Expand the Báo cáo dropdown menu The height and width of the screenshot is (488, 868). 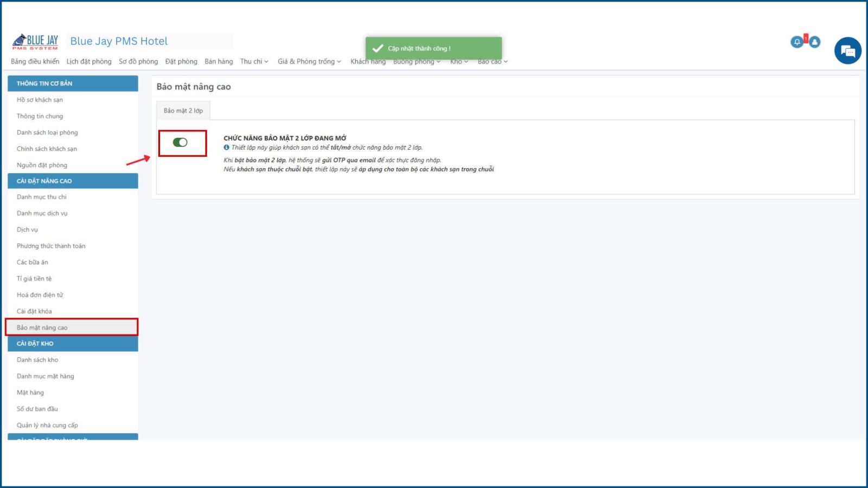click(x=493, y=62)
